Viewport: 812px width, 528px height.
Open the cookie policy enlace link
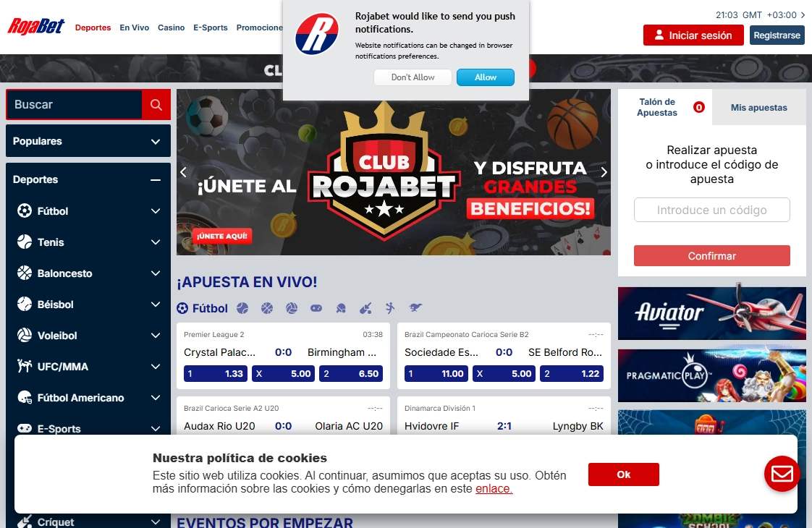[x=494, y=489]
